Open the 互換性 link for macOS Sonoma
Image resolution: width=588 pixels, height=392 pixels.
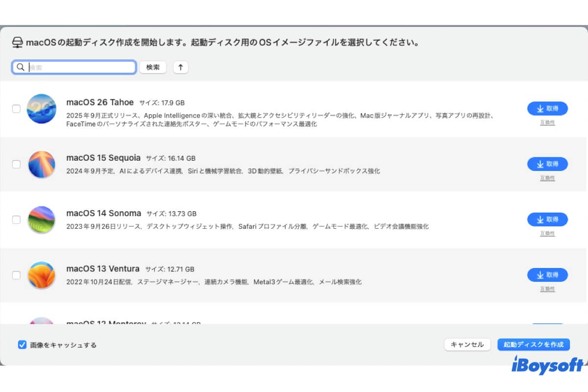[x=548, y=234]
